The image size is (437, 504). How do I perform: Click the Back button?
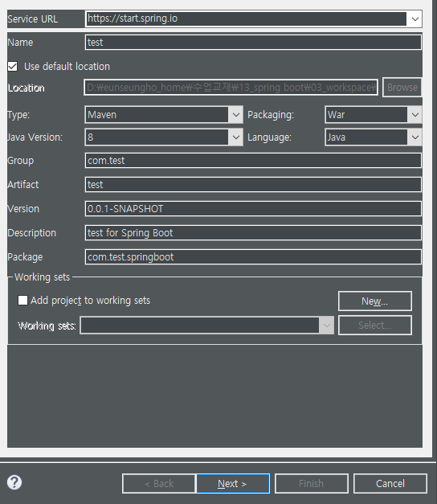(x=159, y=483)
